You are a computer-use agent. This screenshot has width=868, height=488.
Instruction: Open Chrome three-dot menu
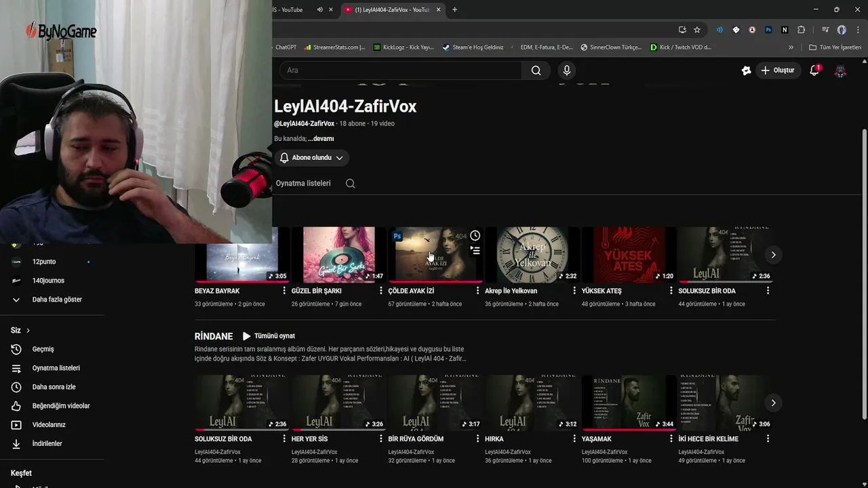[x=857, y=30]
